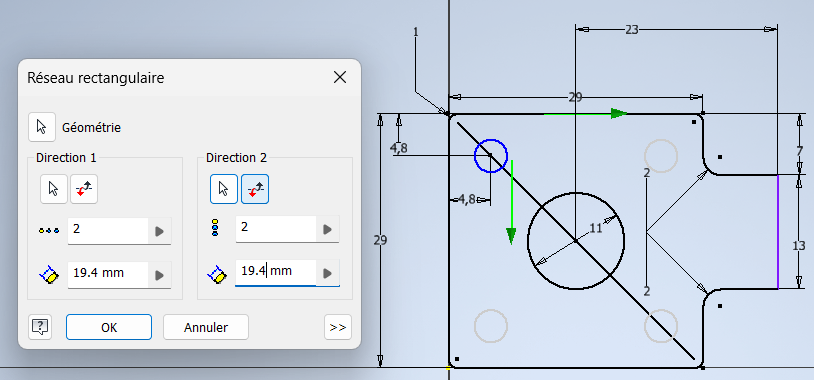Select the preview circle at top right
Image resolution: width=814 pixels, height=380 pixels.
pyautogui.click(x=661, y=156)
